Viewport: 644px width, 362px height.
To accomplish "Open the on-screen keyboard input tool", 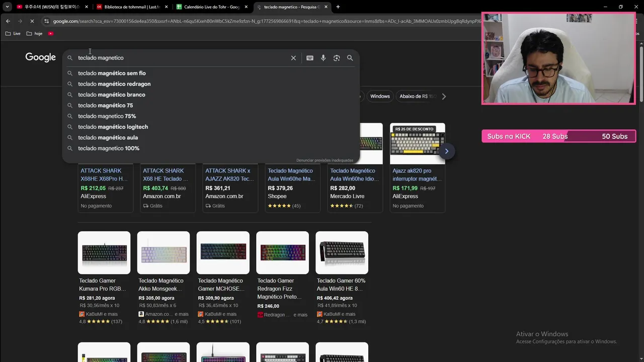I will pyautogui.click(x=310, y=58).
